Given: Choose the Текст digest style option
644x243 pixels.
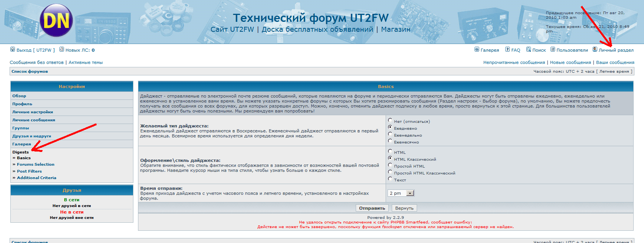Looking at the screenshot, I should coord(390,179).
